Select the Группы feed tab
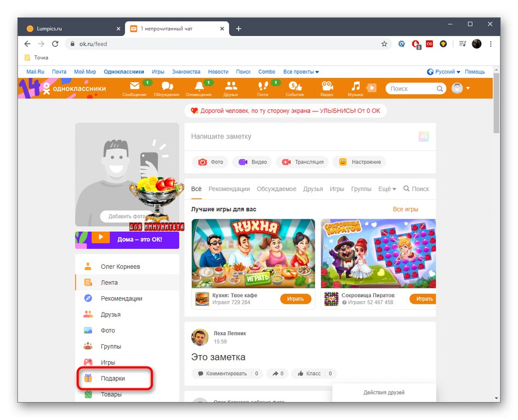This screenshot has height=420, width=518. pyautogui.click(x=361, y=189)
